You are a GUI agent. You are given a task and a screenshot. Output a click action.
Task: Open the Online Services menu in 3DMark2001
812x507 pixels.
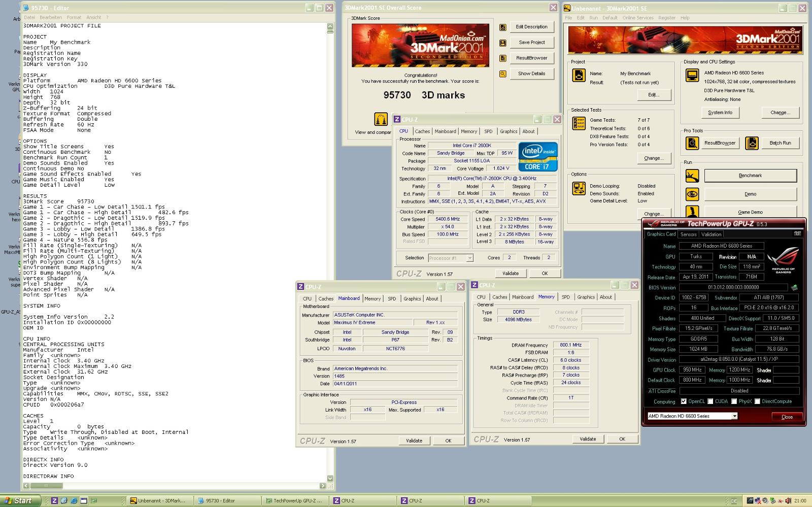click(x=638, y=18)
